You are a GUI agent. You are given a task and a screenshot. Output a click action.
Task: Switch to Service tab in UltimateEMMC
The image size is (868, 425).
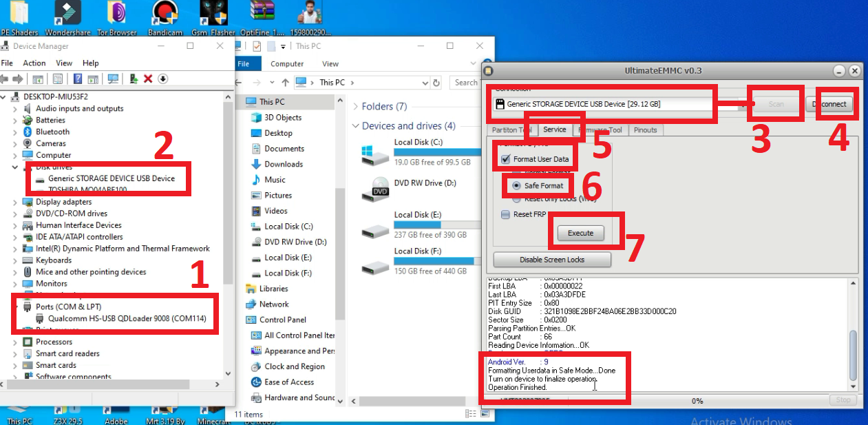click(x=554, y=129)
